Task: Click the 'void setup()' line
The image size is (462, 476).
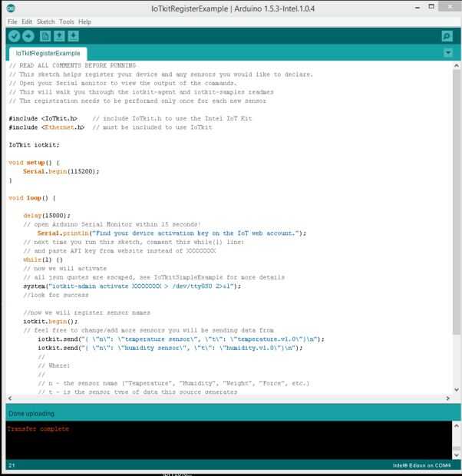Action: [34, 163]
